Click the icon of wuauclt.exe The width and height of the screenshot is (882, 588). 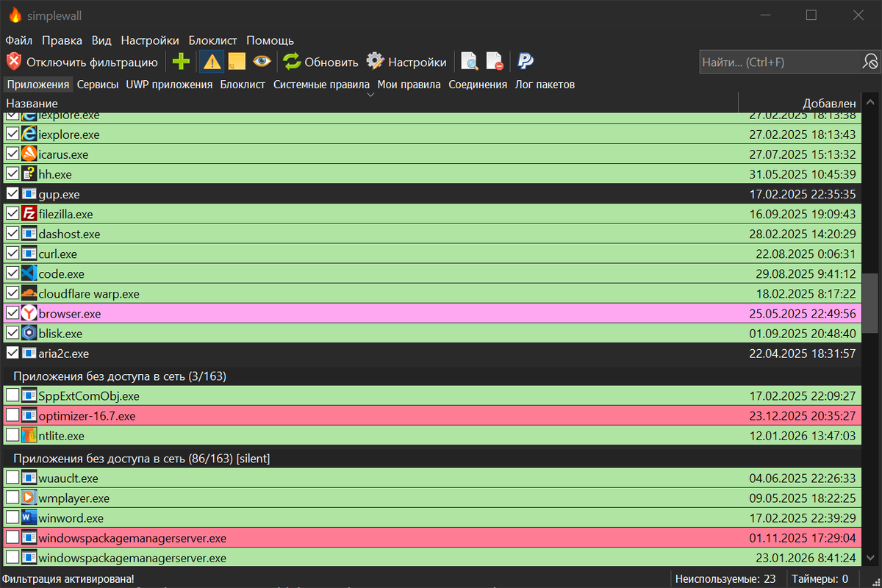[x=29, y=478]
